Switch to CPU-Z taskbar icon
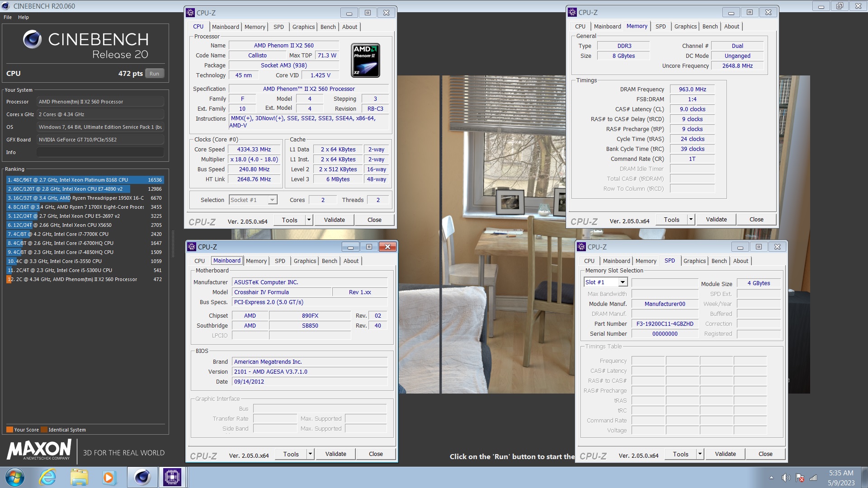Screen dimensions: 868x488 [x=172, y=478]
